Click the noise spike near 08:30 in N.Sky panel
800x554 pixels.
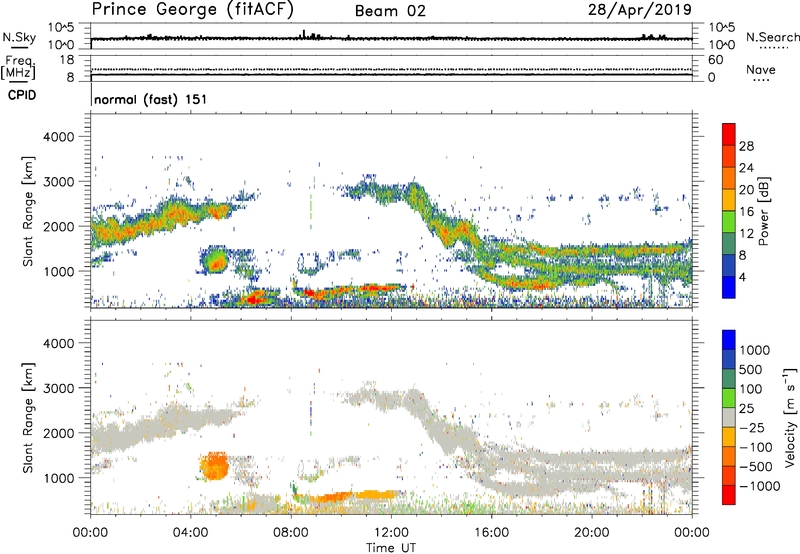pos(304,34)
